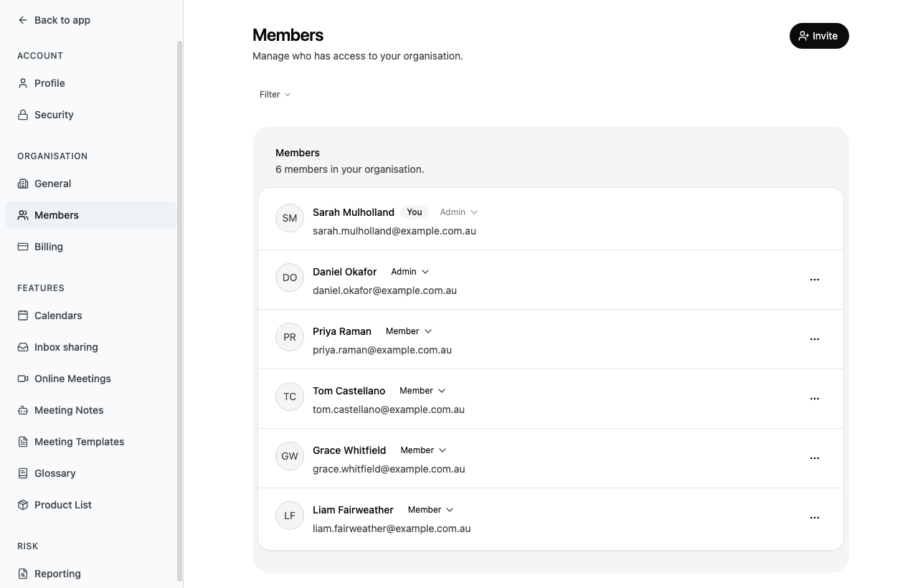Image resolution: width=918 pixels, height=588 pixels.
Task: Open Tom Castellano's Member role dropdown
Action: point(422,391)
